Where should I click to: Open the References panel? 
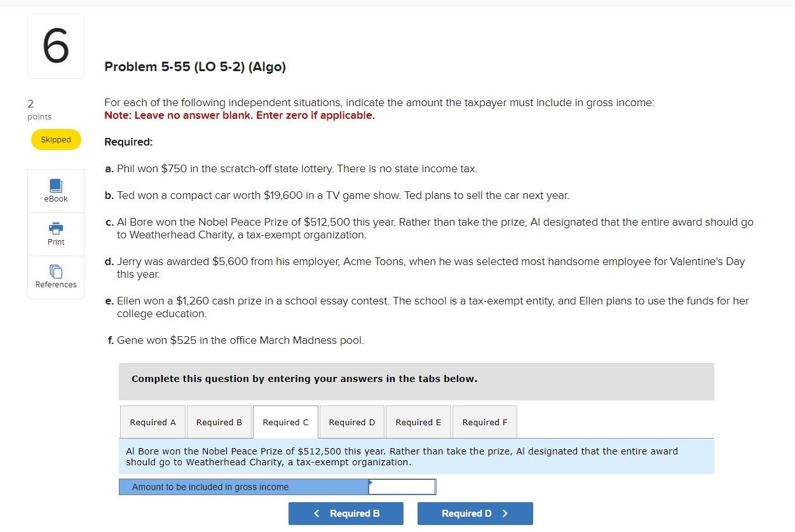coord(55,276)
